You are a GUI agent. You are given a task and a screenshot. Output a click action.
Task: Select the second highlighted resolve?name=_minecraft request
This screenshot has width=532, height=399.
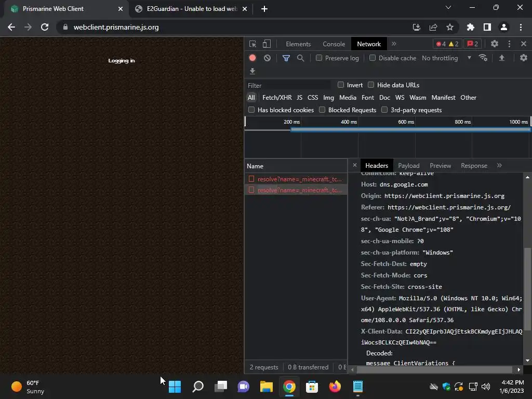tap(296, 190)
